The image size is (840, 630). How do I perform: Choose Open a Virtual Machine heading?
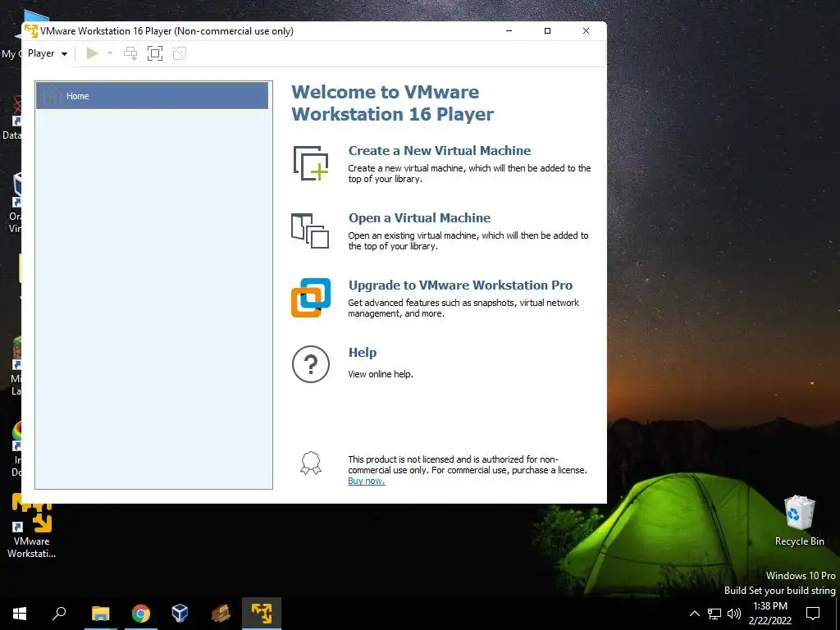(x=419, y=218)
